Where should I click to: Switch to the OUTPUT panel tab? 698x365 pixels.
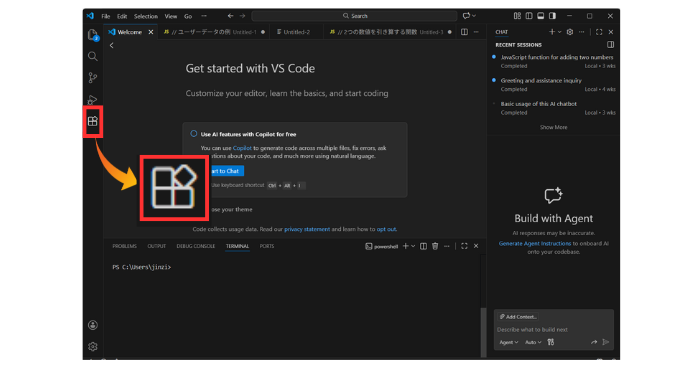coord(157,246)
